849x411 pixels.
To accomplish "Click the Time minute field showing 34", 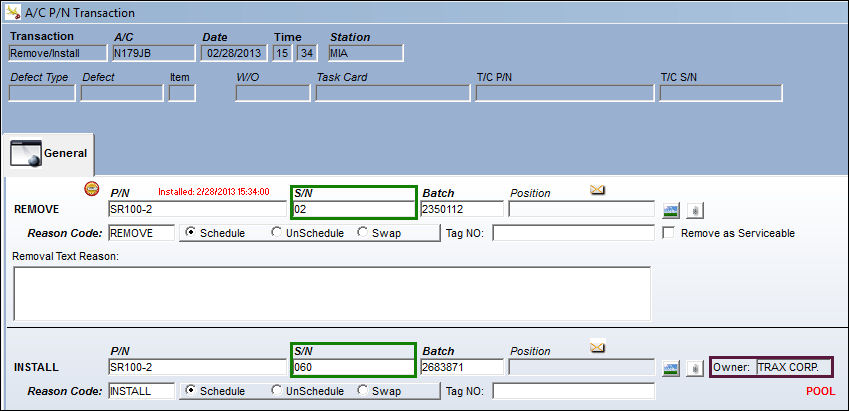I will (x=307, y=53).
